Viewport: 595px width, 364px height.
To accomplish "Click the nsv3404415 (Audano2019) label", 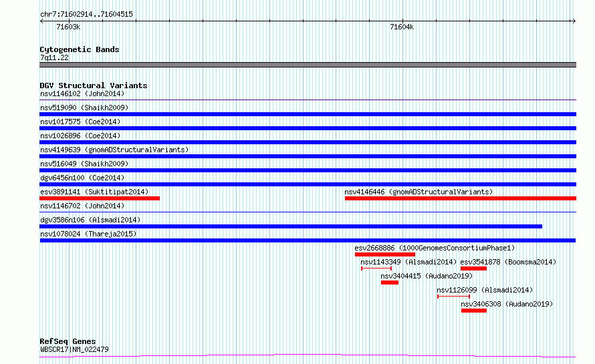I will point(427,276).
